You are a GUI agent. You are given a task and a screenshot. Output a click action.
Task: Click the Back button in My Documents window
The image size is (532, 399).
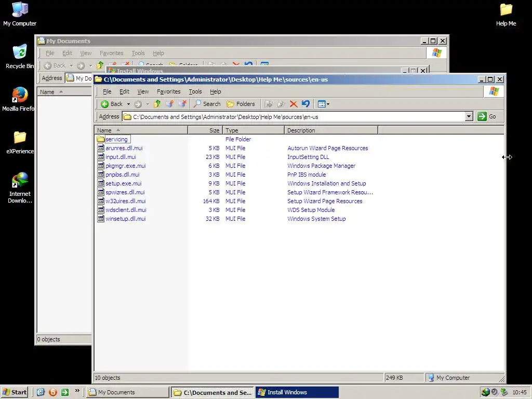(x=55, y=65)
